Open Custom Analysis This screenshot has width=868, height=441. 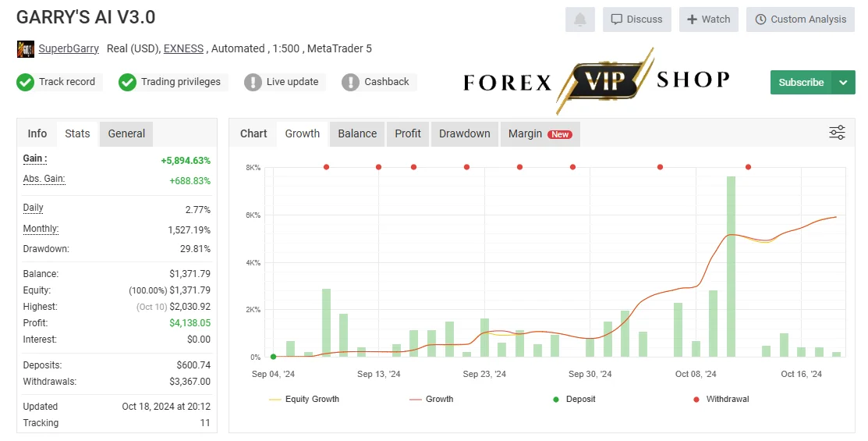tap(800, 20)
